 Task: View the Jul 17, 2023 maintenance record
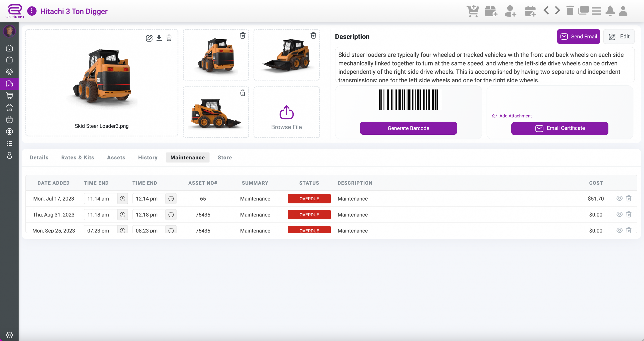pyautogui.click(x=619, y=198)
